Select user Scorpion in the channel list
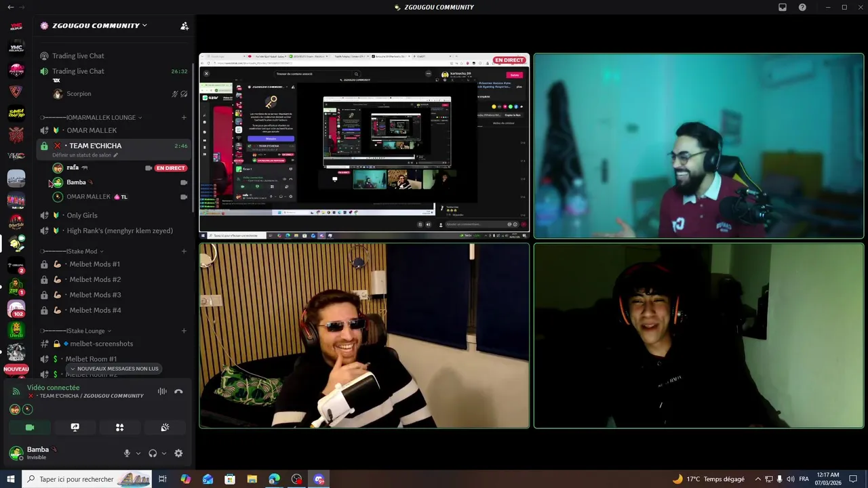This screenshot has width=868, height=488. point(119,94)
